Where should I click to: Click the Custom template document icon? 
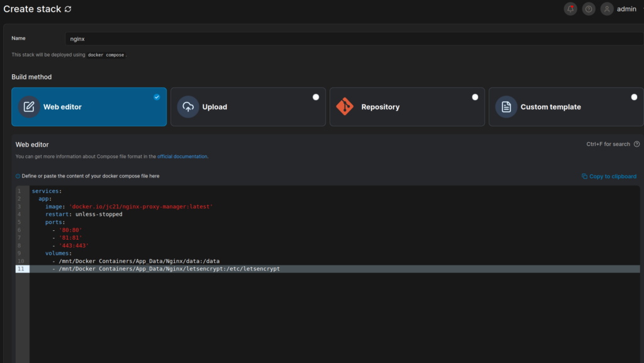(506, 107)
